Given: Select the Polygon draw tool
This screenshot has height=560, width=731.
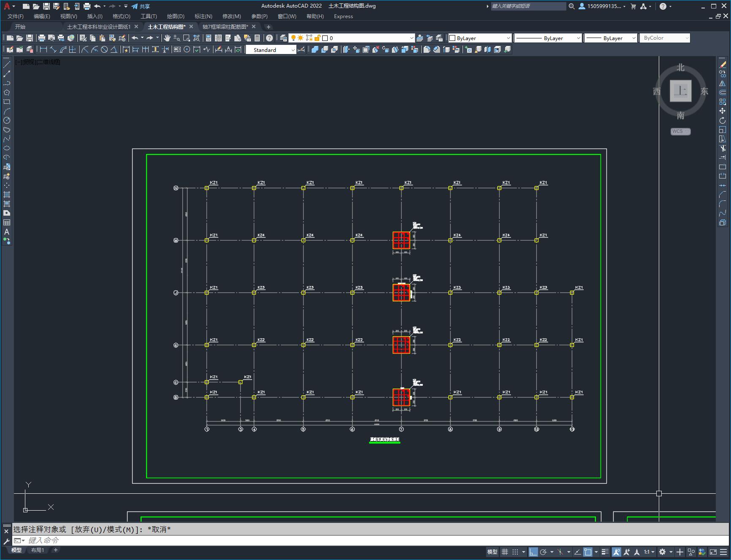Looking at the screenshot, I should [7, 92].
